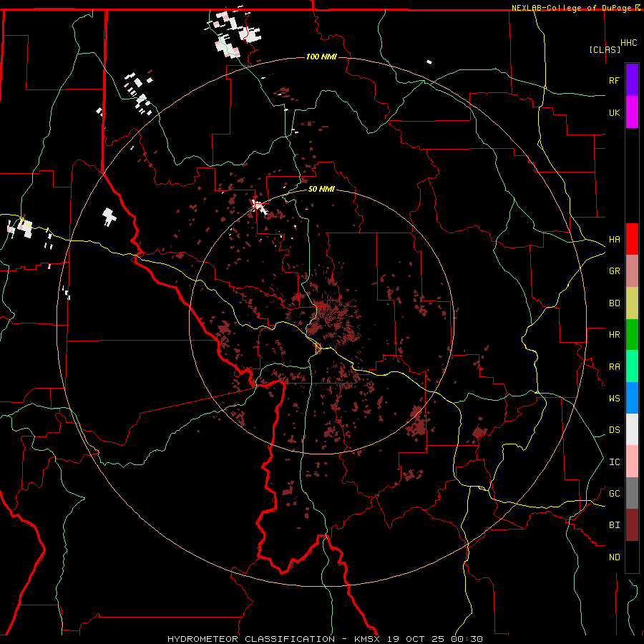Image resolution: width=644 pixels, height=644 pixels.
Task: Select the magenta UK legend swatch
Action: point(632,112)
